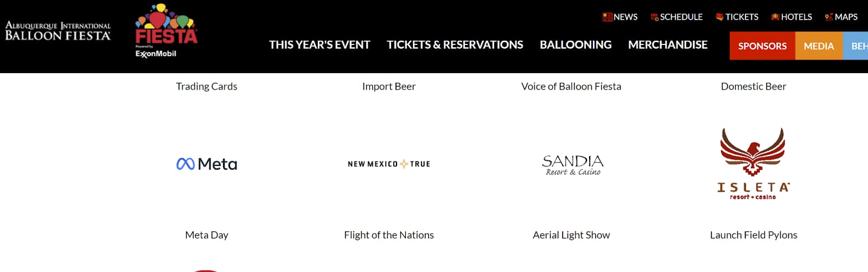
Task: Select the orange Media tab
Action: tap(819, 46)
